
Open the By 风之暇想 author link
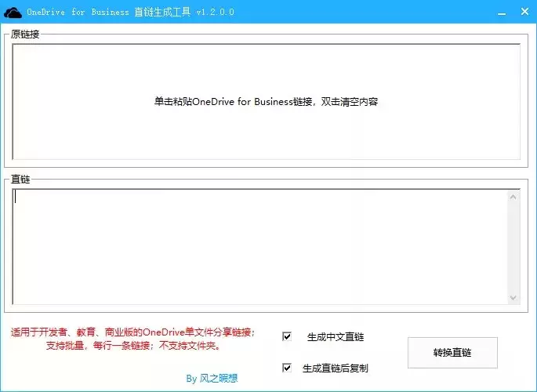coord(212,379)
